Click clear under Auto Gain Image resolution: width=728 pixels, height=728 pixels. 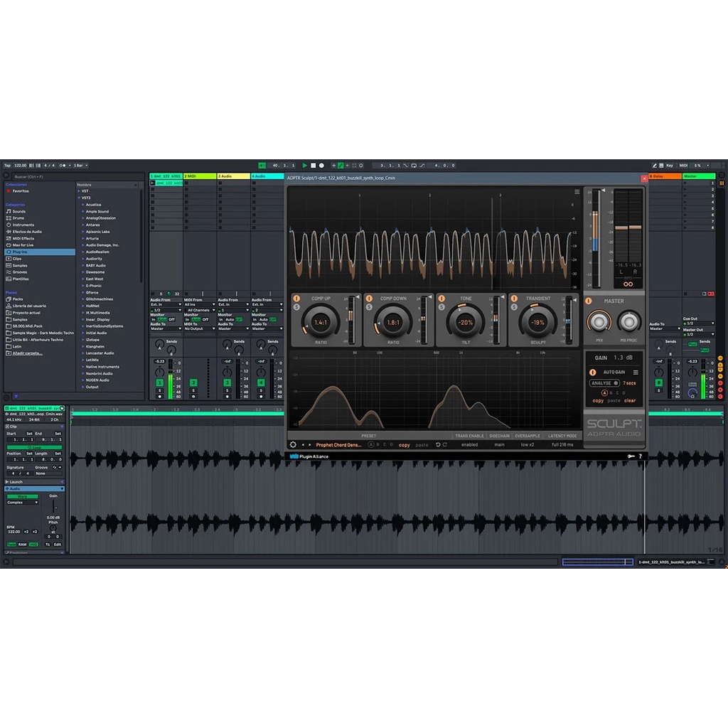point(630,401)
